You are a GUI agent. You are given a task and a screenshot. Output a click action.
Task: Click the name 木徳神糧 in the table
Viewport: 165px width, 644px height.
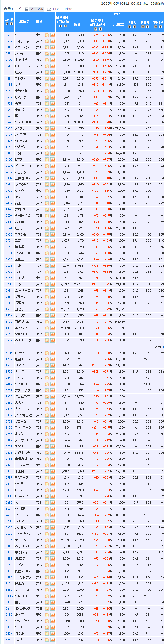coord(21,60)
